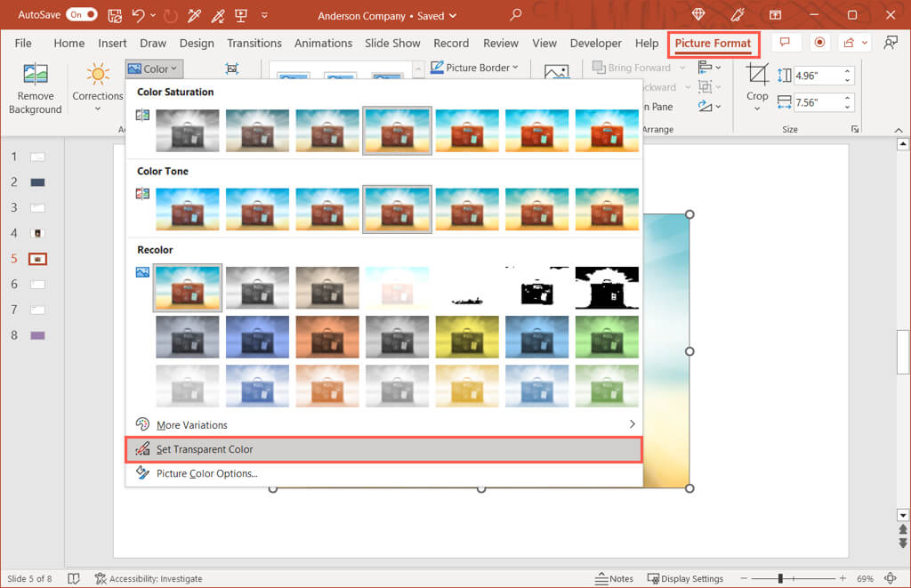
Task: Toggle the Notes pane in status bar
Action: pos(612,578)
